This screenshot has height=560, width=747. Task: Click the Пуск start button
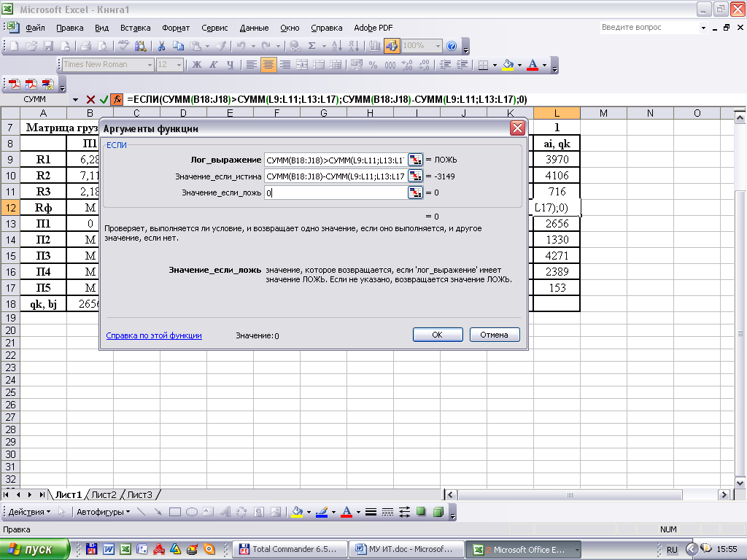click(34, 550)
